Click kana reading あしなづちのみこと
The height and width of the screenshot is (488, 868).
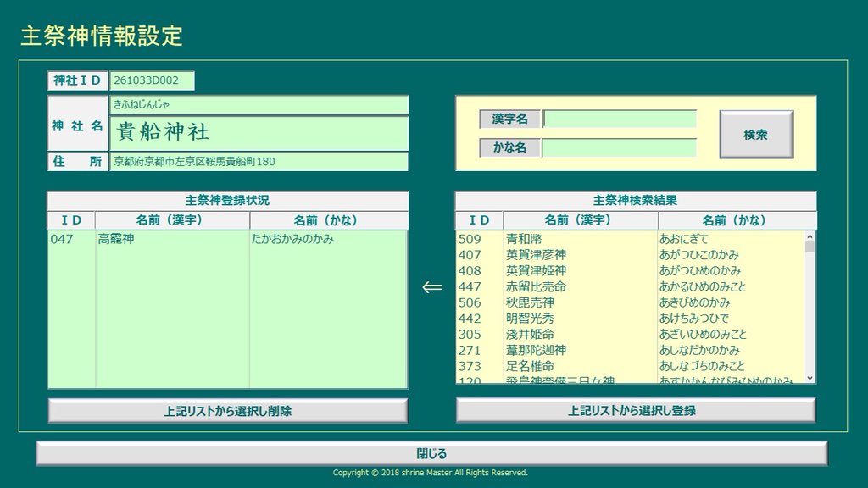click(702, 366)
